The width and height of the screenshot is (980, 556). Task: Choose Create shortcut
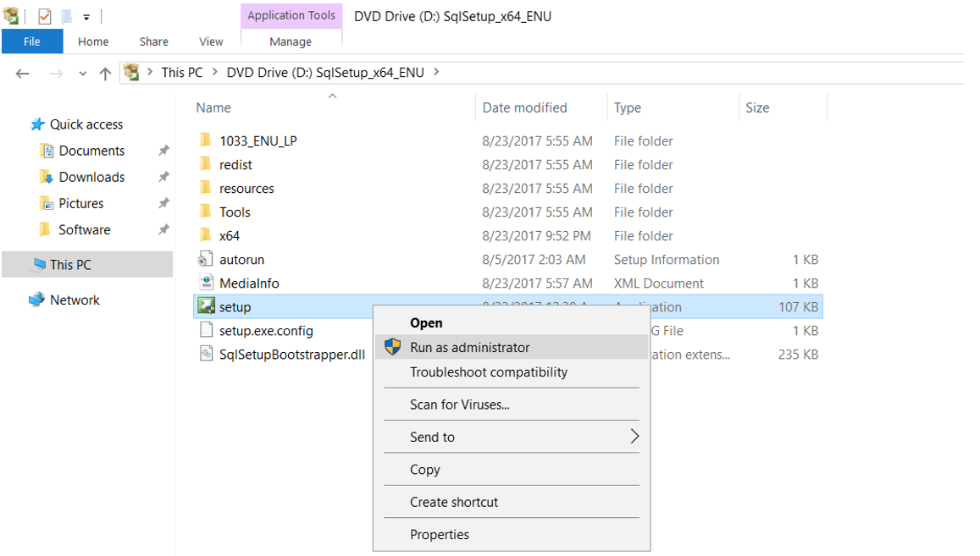512,503
